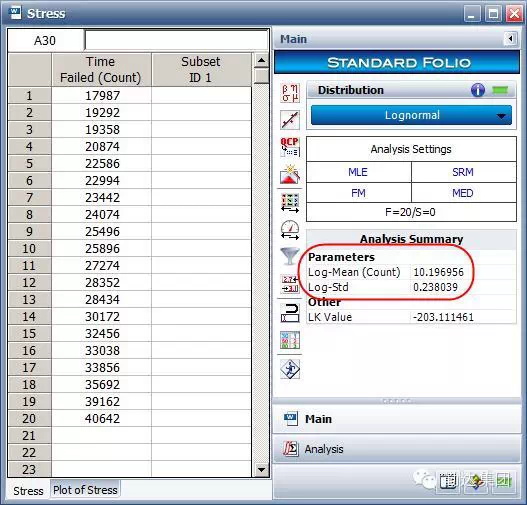Toggle the green Distribution panel indicator
This screenshot has width=527, height=505.
500,90
